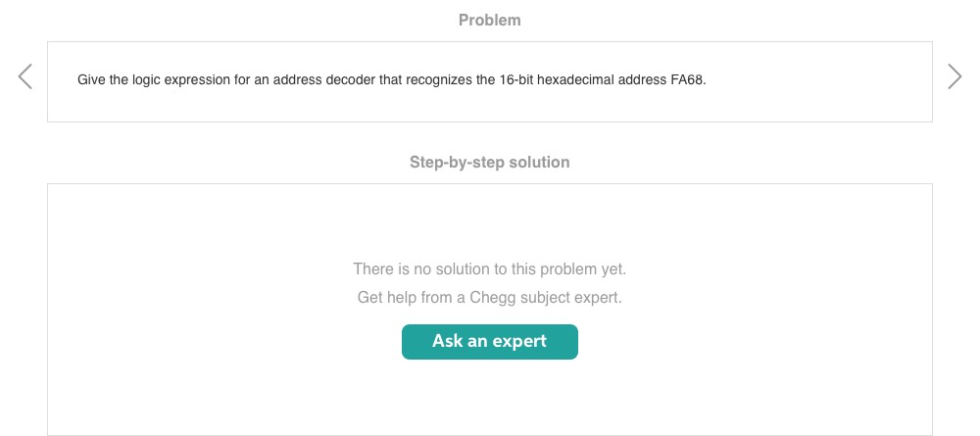Click the hexadecimal address FA68 in the problem
Screen dimensions: 980x436
tap(686, 80)
